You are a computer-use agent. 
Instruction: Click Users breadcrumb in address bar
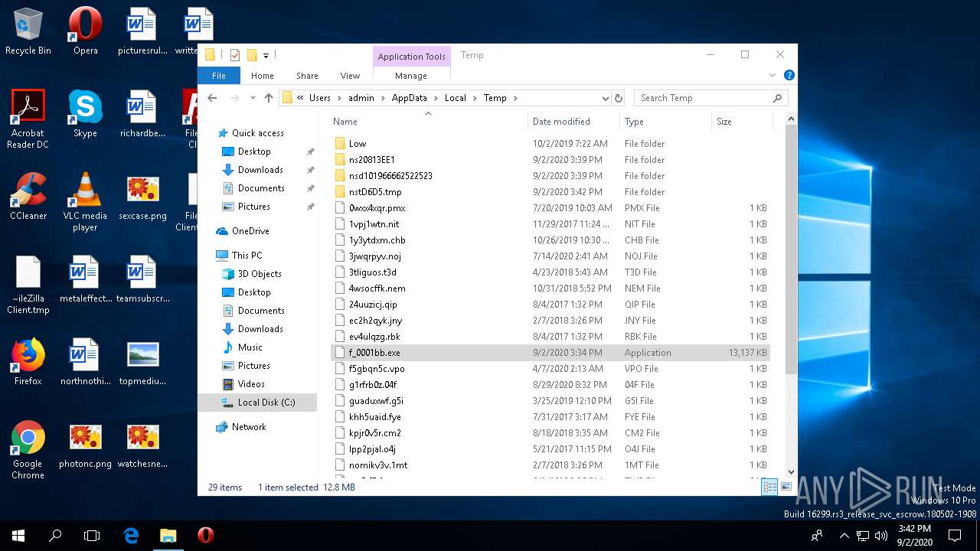point(320,98)
